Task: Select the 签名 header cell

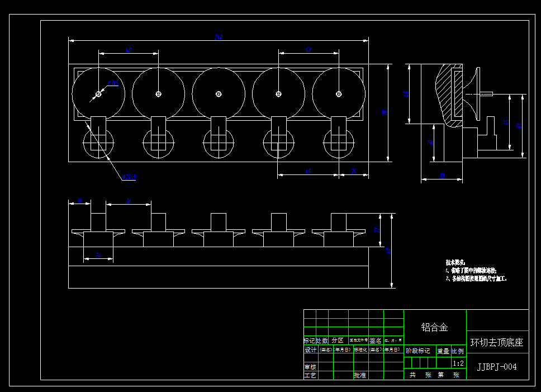Action: pyautogui.click(x=376, y=341)
